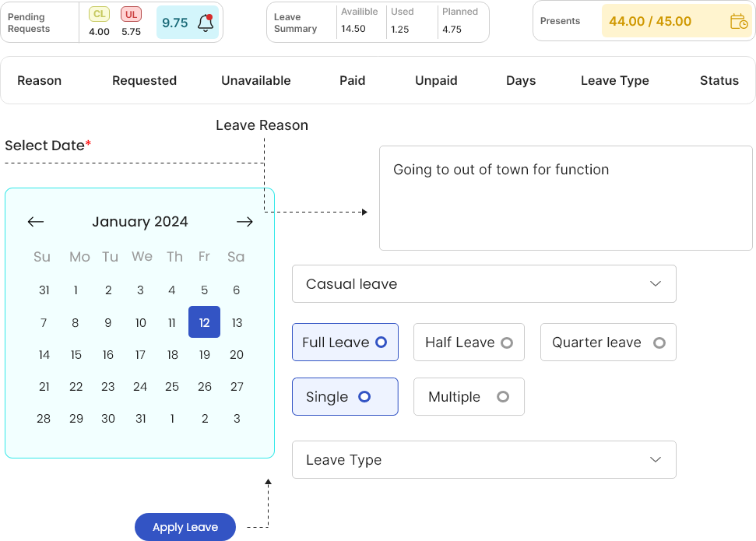Click the Status column header
The height and width of the screenshot is (541, 756).
[x=719, y=80]
